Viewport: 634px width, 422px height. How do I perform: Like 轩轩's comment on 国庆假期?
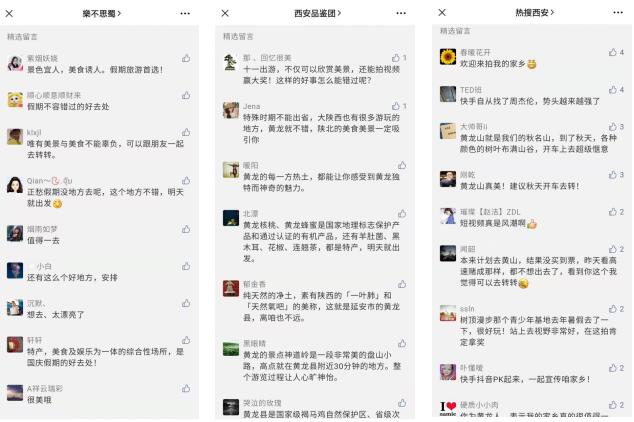click(x=186, y=340)
